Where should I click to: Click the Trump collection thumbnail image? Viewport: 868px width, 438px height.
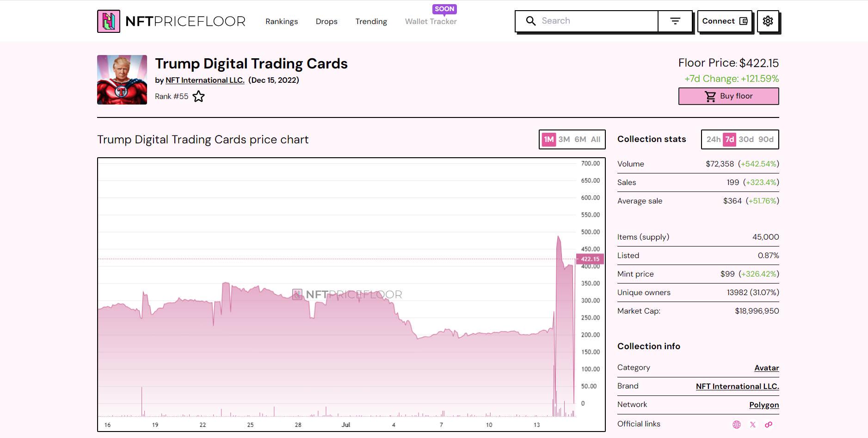click(122, 80)
